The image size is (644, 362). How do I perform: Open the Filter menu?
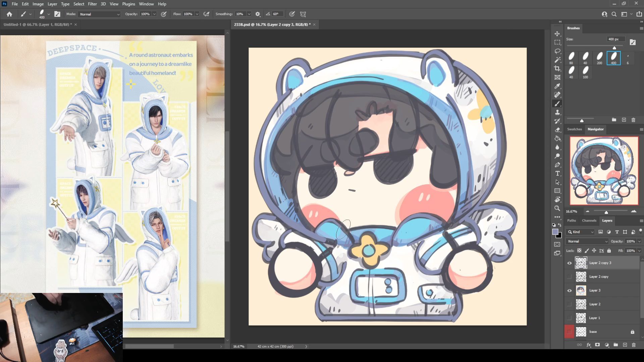(x=92, y=4)
